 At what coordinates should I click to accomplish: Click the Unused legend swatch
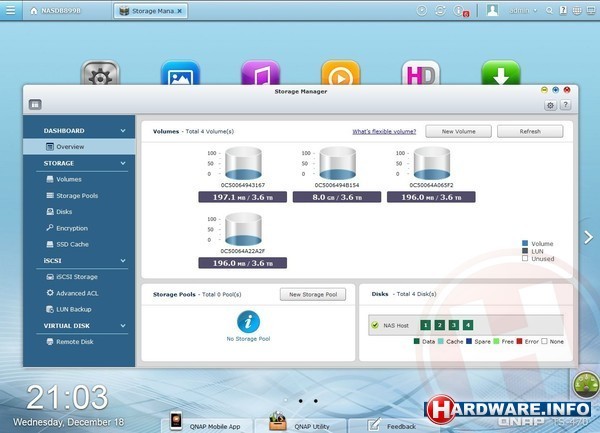coord(525,259)
